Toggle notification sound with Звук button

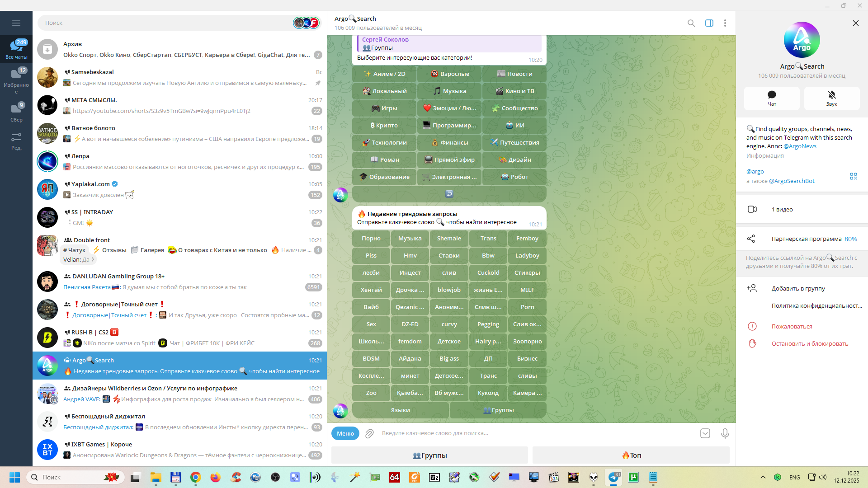pyautogui.click(x=831, y=98)
